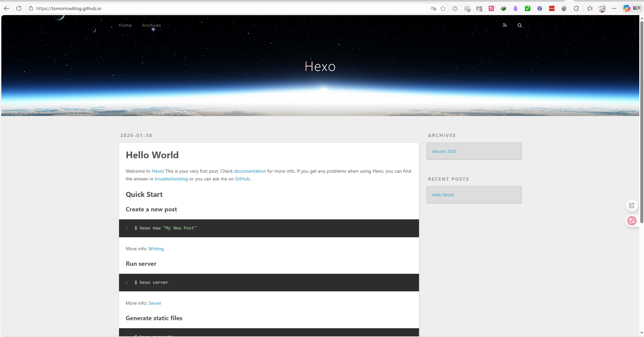
Task: Open the grey envelope with X extension
Action: click(467, 8)
